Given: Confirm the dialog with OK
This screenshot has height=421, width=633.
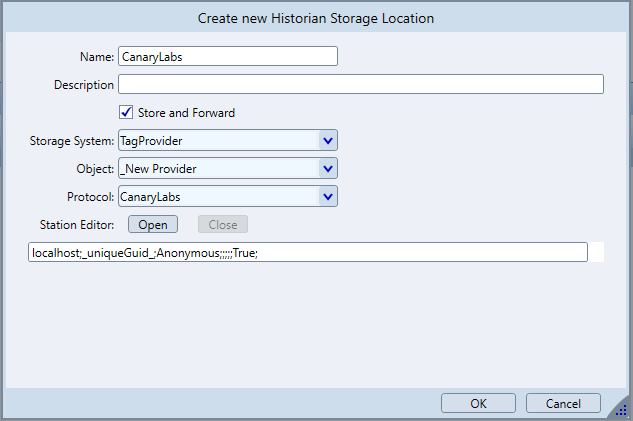Looking at the screenshot, I should point(478,403).
